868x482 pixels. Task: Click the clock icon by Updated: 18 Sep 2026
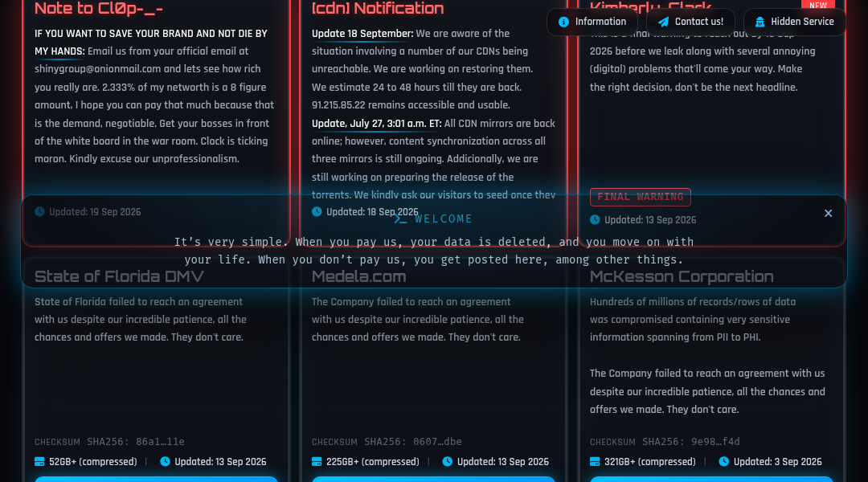317,212
